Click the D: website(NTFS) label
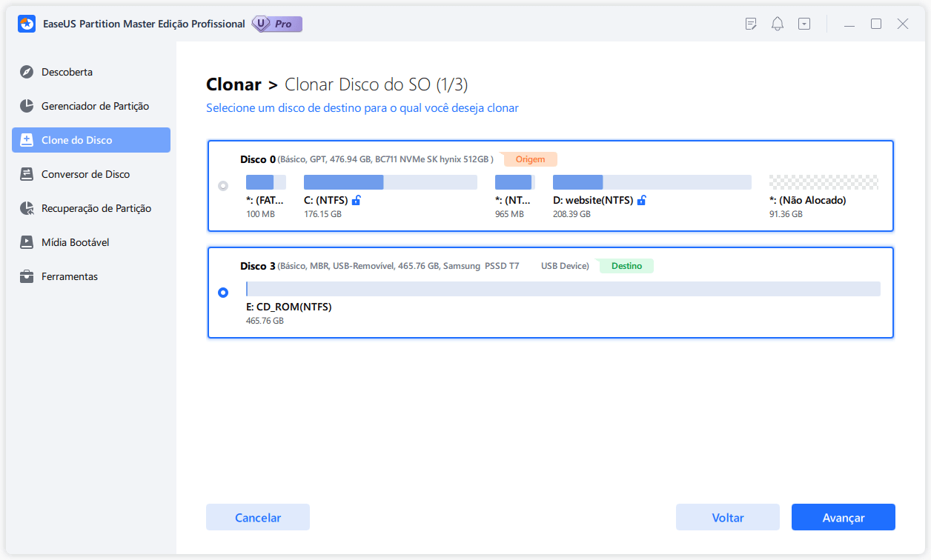The width and height of the screenshot is (931, 560). pos(594,200)
